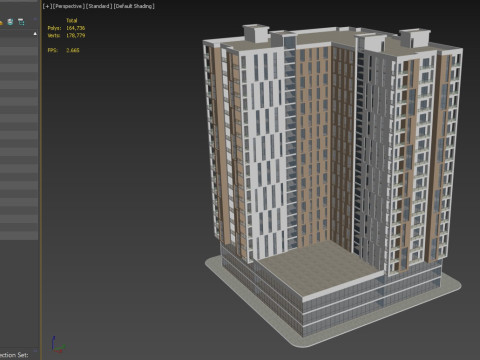Click the FPS value in viewport statistics

point(73,50)
